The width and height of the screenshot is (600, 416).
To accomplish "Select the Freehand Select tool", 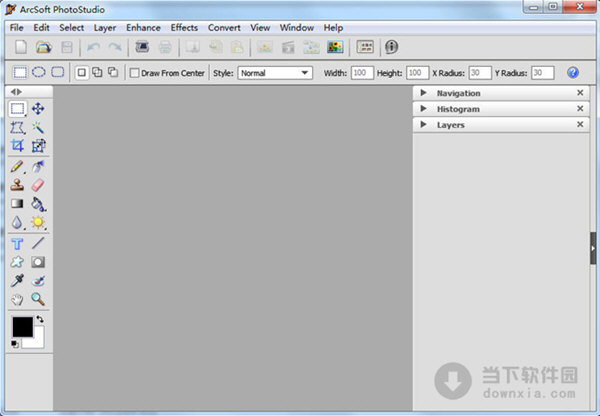I will (x=17, y=127).
